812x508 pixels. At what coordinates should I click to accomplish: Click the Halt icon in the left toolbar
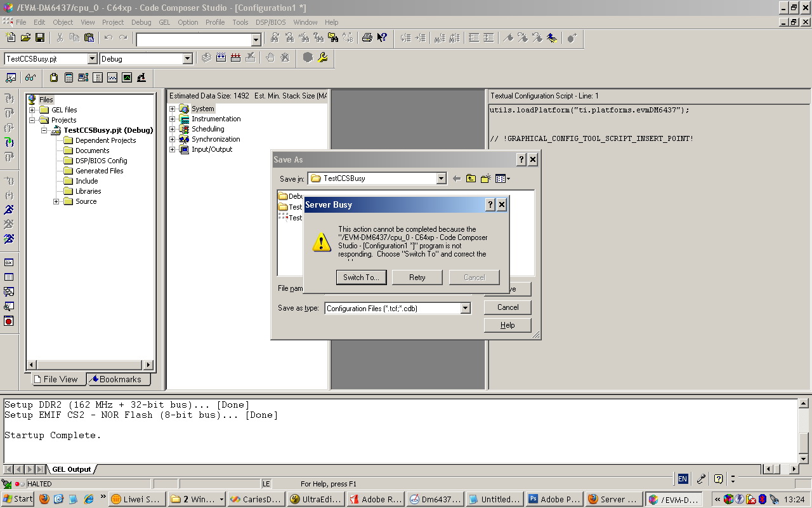pyautogui.click(x=10, y=224)
